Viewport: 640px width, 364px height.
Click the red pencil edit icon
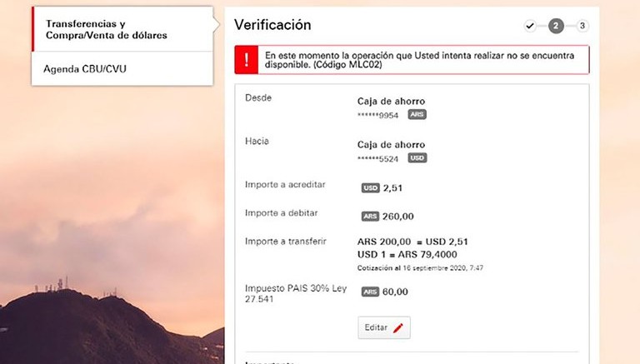tap(398, 328)
